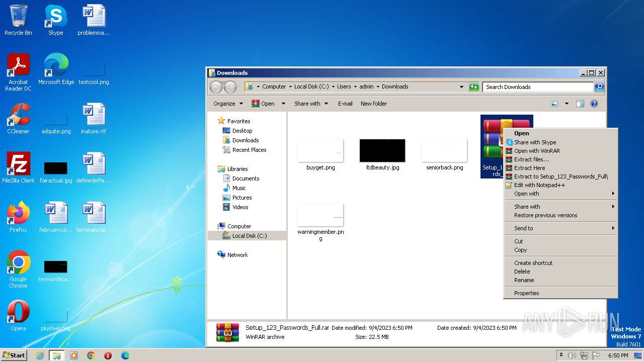The height and width of the screenshot is (362, 644).
Task: Launch Google Chrome desktop shortcut
Action: click(x=18, y=269)
